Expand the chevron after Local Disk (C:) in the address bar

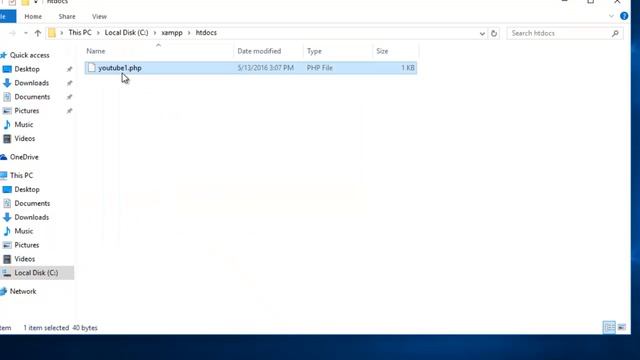(155, 33)
